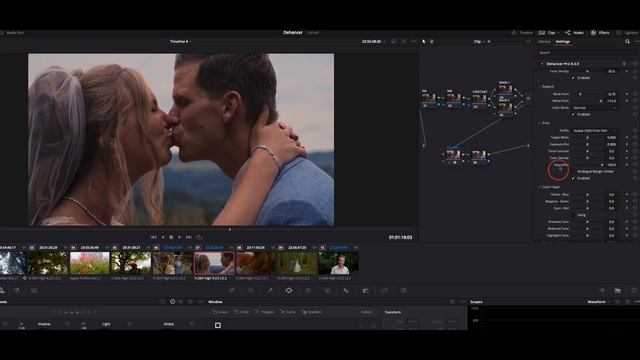Image resolution: width=640 pixels, height=360 pixels.
Task: Switch to the Library tab
Action: pyautogui.click(x=544, y=42)
